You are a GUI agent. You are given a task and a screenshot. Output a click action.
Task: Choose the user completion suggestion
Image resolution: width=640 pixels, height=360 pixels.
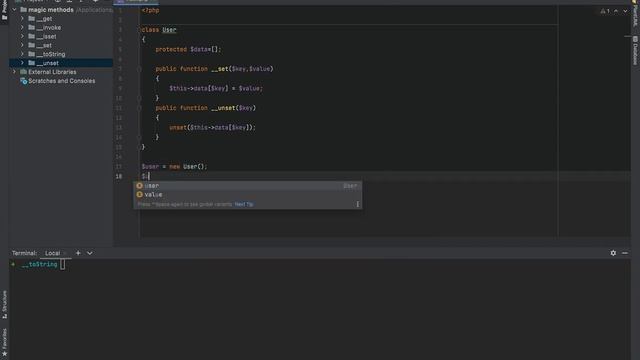[x=247, y=186]
